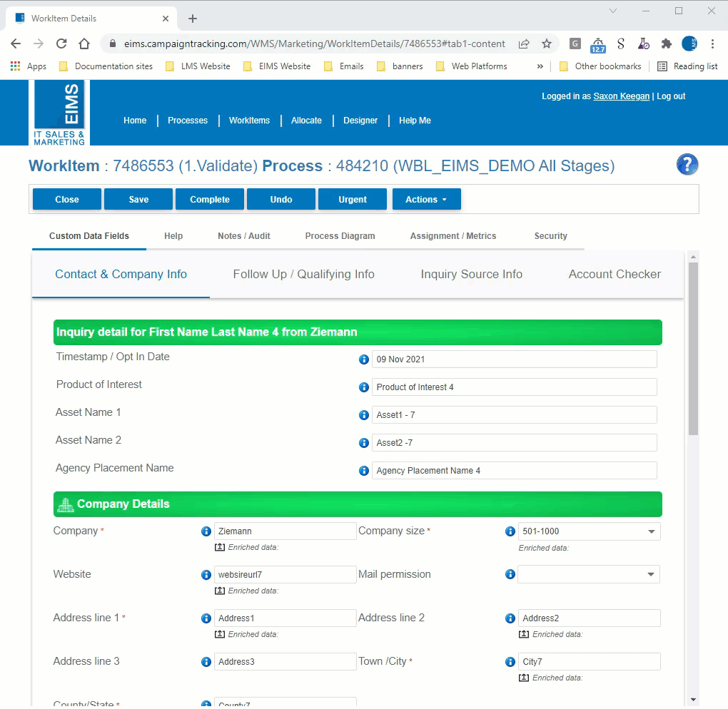Click enriched data icon under Address line 1
Screen dimensions: 728x709
220,634
